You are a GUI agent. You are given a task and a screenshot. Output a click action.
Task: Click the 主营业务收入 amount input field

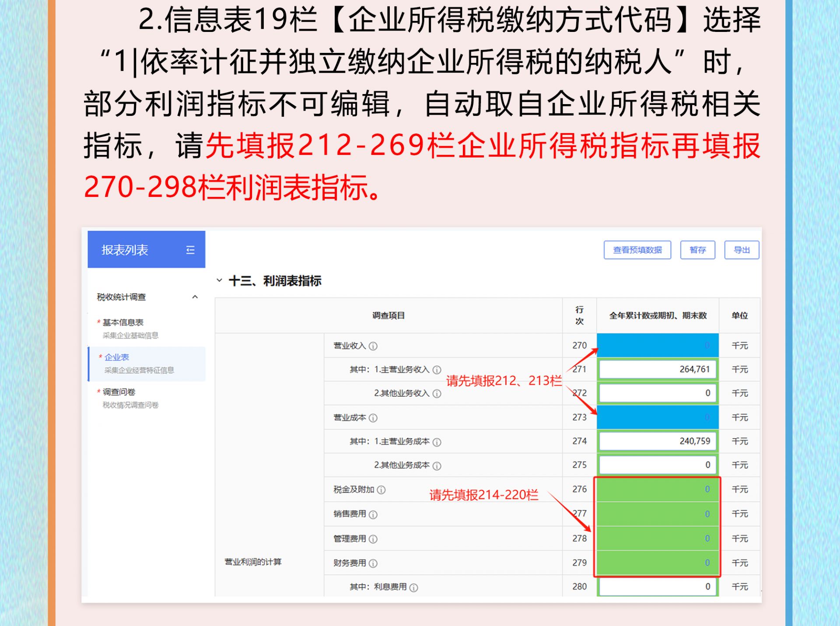pos(657,369)
